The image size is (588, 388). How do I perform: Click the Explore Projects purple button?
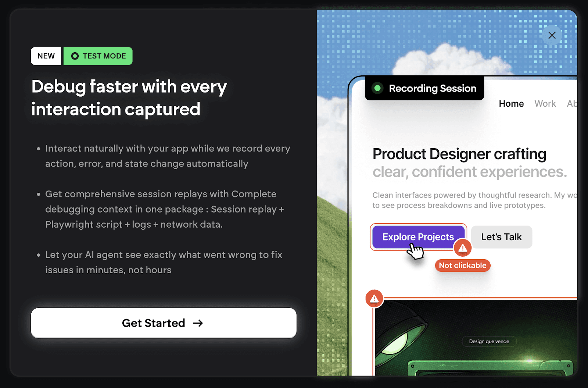[418, 237]
